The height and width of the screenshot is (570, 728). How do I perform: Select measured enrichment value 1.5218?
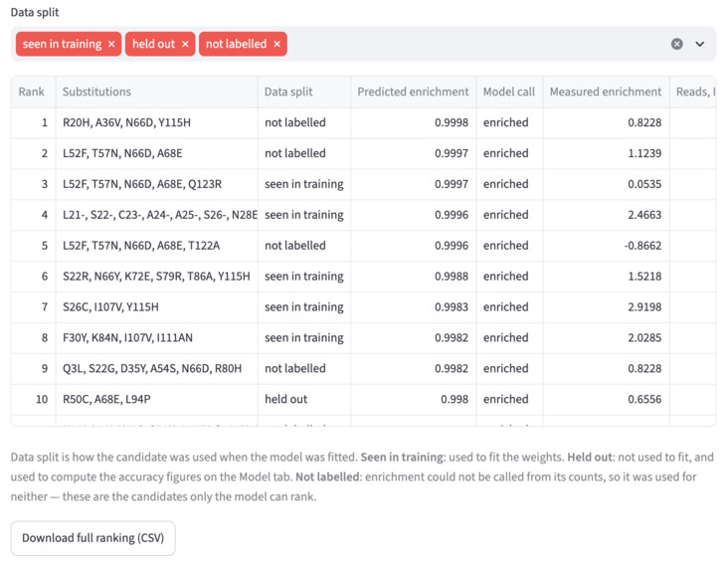pos(607,276)
